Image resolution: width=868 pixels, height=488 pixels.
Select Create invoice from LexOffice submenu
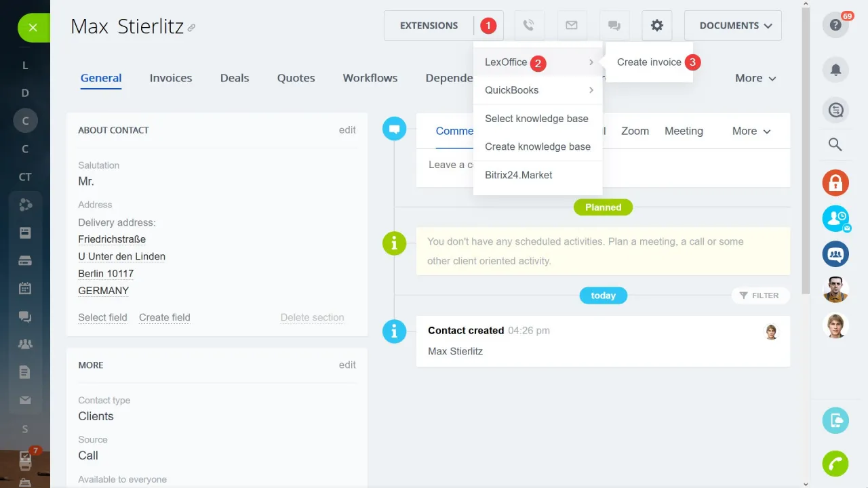(x=649, y=62)
